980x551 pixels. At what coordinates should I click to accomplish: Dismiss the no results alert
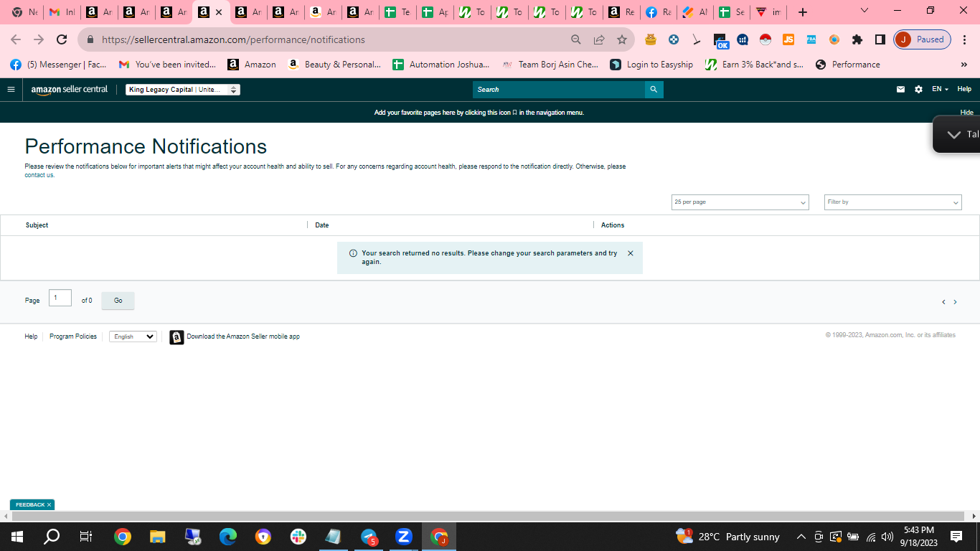(x=630, y=253)
